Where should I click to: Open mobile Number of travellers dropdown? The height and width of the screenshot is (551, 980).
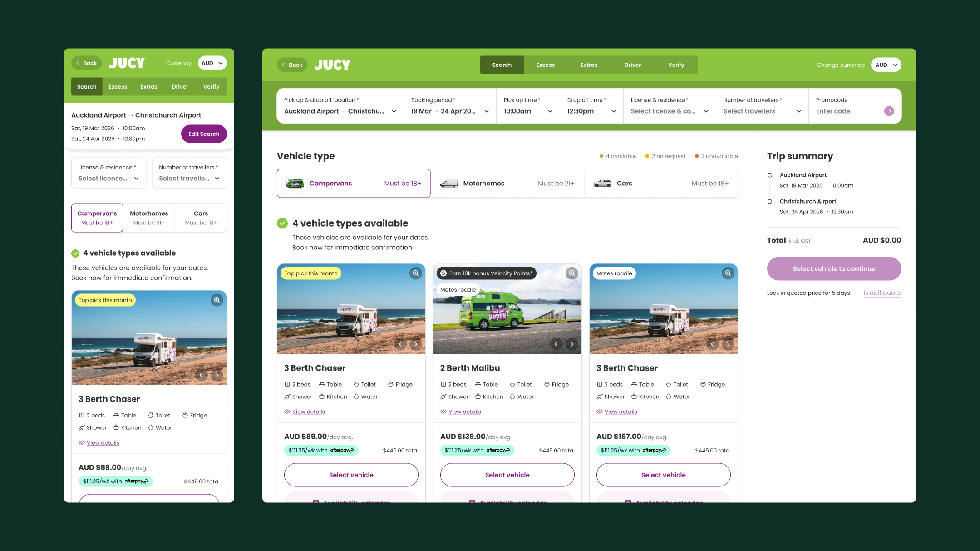click(x=189, y=173)
